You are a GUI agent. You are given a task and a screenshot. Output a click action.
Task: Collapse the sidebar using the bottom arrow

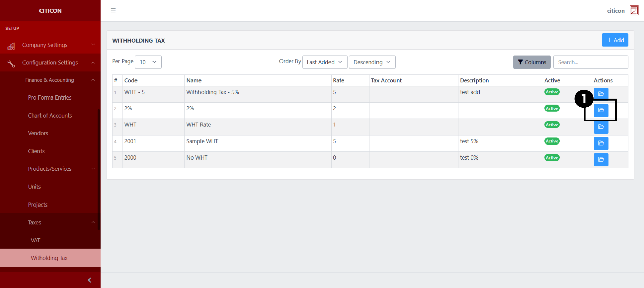point(90,280)
